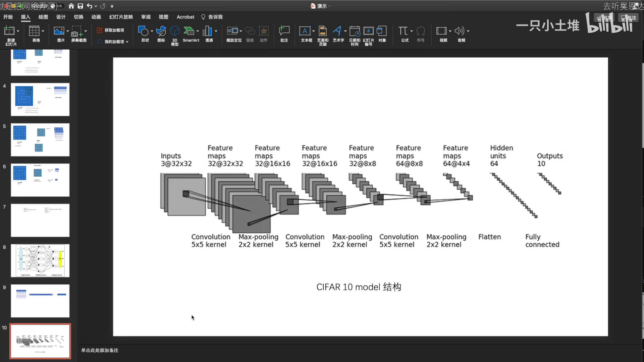The width and height of the screenshot is (644, 362).
Task: Open the Acrobat ribbon tab
Action: tap(185, 17)
